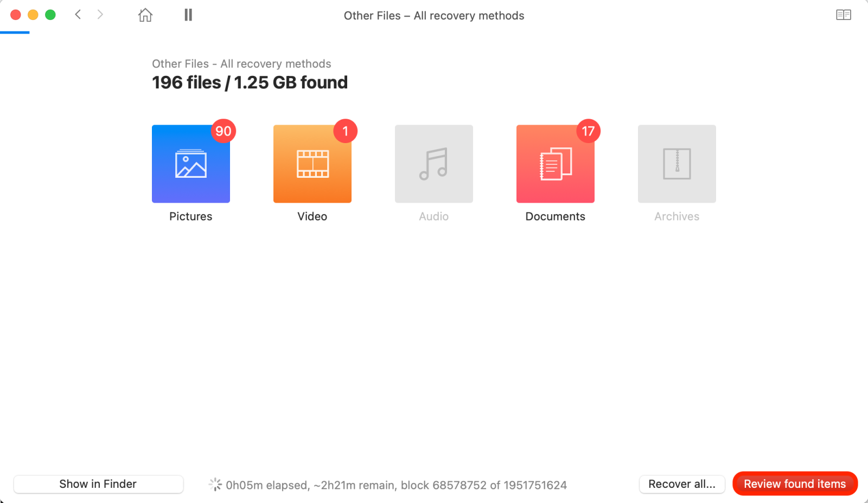Open the Documents category tile

[x=555, y=164]
